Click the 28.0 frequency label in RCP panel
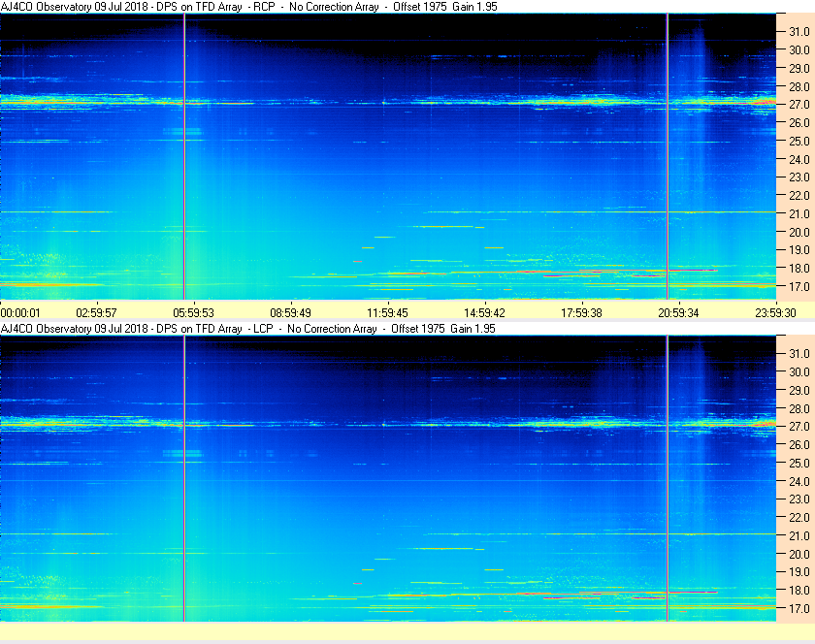This screenshot has width=815, height=644. (x=799, y=86)
